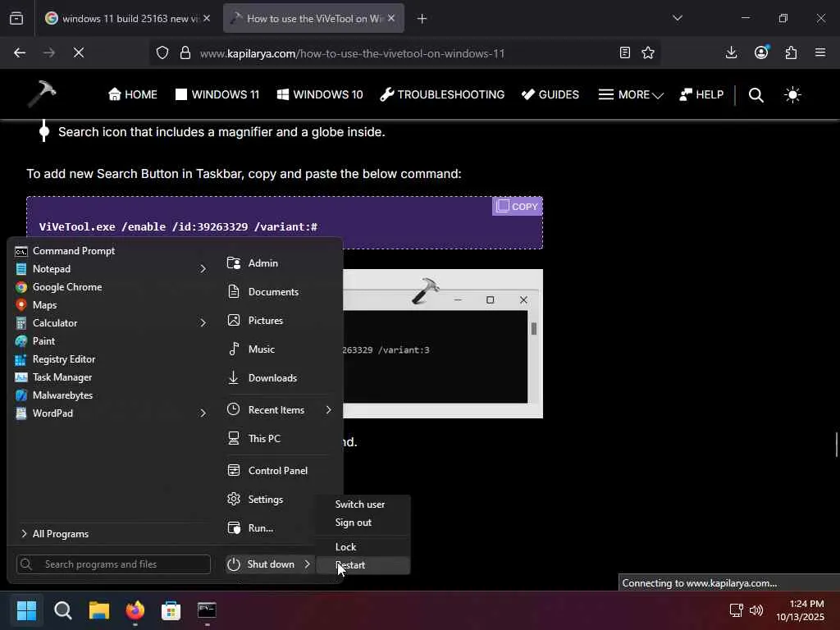Expand WordPad recent files arrow

203,413
